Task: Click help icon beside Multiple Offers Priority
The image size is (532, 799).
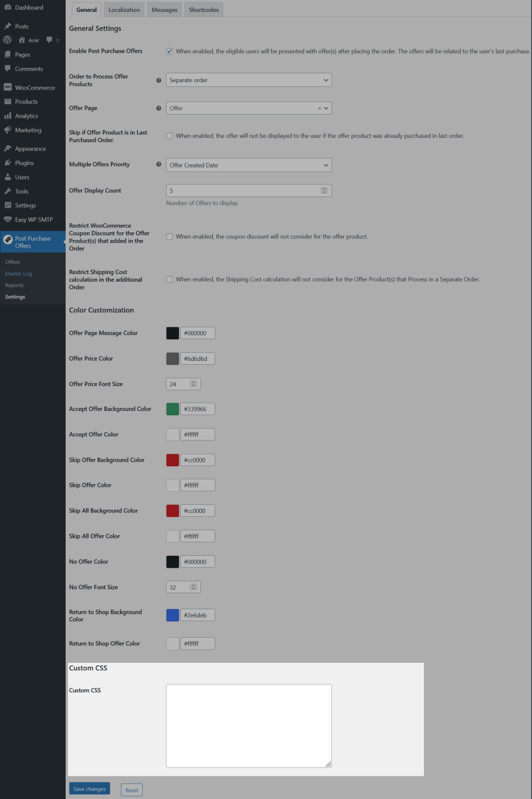Action: 159,164
